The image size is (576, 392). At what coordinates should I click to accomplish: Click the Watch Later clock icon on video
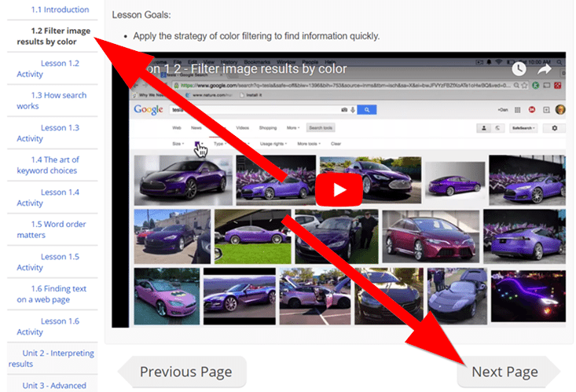click(519, 69)
